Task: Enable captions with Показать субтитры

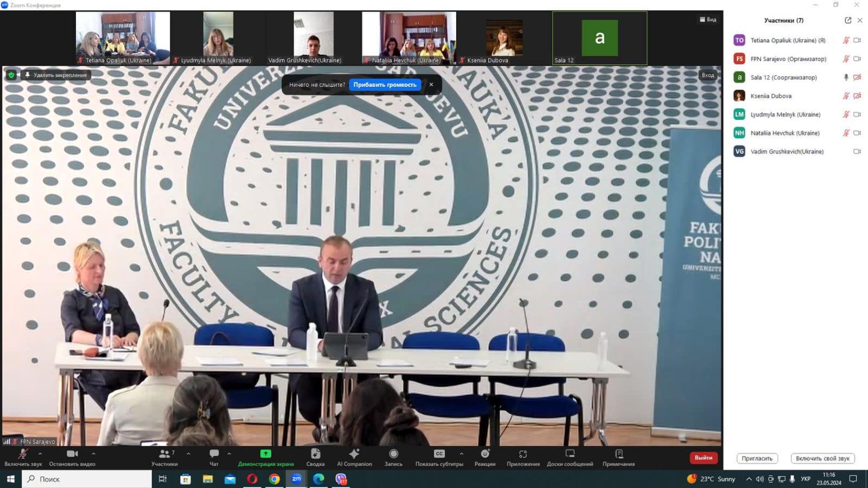Action: pos(439,458)
